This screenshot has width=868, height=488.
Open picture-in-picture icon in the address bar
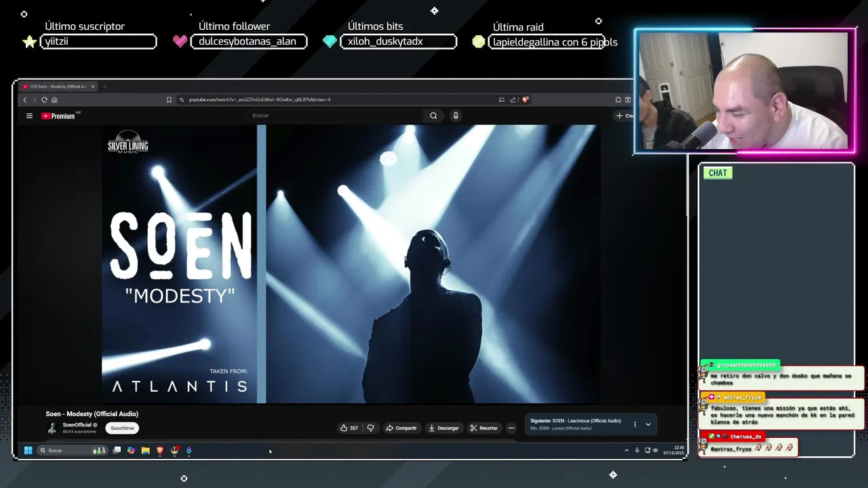(x=502, y=100)
